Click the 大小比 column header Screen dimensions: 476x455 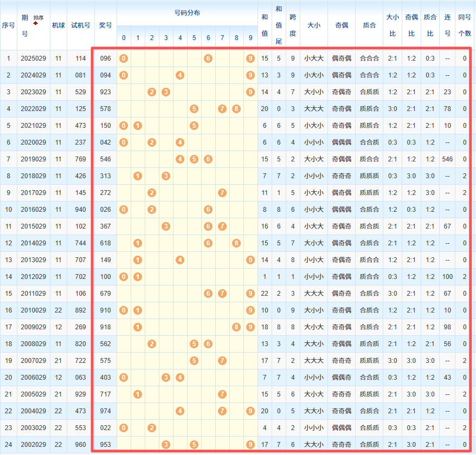click(x=392, y=25)
